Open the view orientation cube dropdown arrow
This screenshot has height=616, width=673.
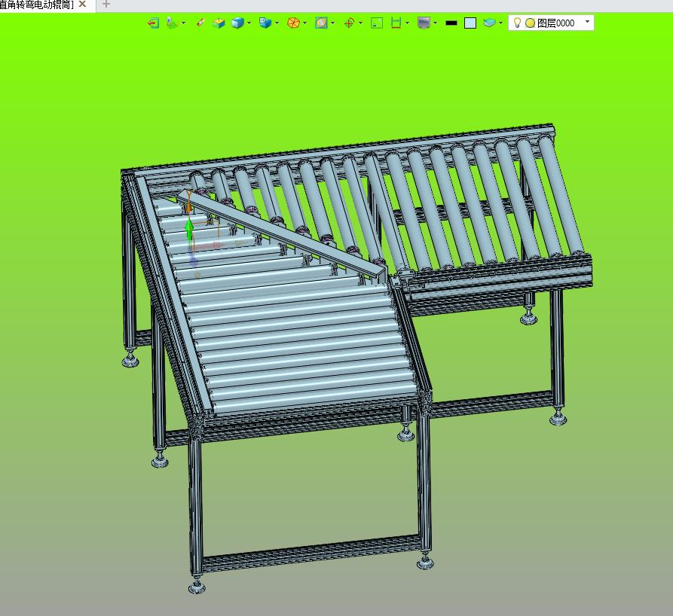(x=277, y=23)
